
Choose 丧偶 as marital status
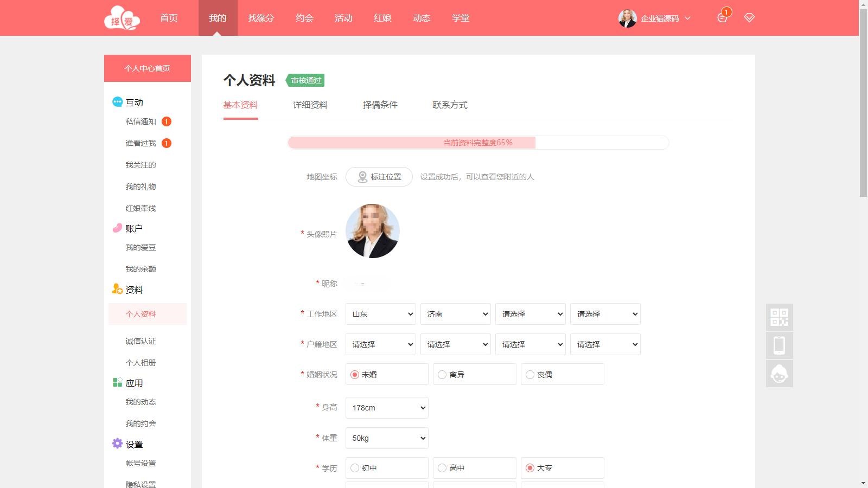pyautogui.click(x=530, y=375)
